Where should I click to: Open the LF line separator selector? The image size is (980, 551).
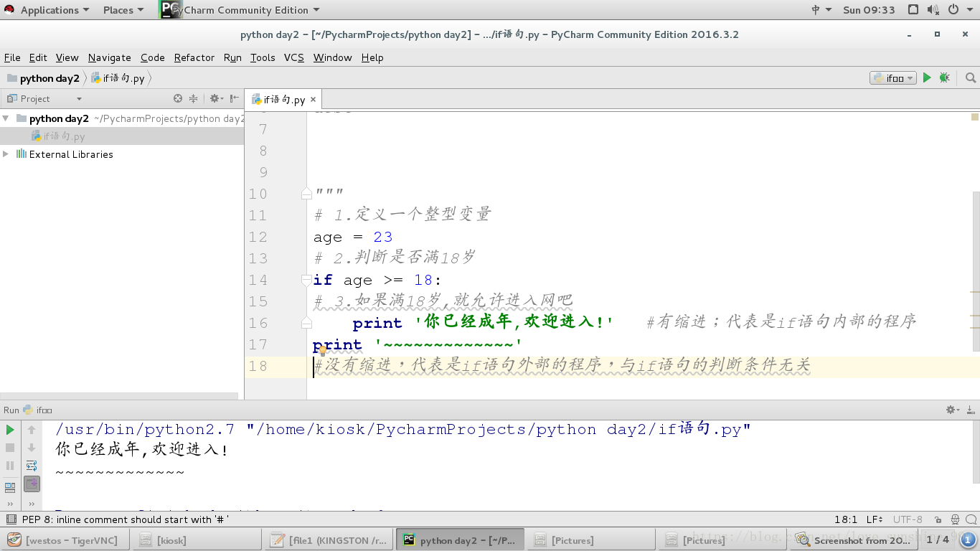tap(875, 519)
